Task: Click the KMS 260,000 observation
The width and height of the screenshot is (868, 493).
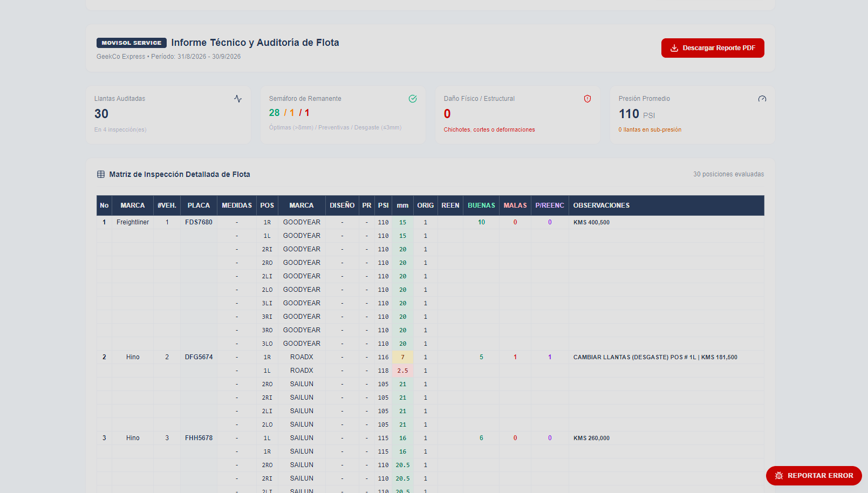Action: (x=591, y=438)
